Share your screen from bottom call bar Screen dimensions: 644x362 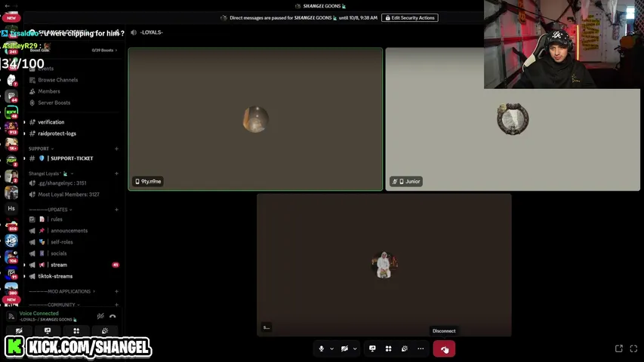tap(372, 349)
